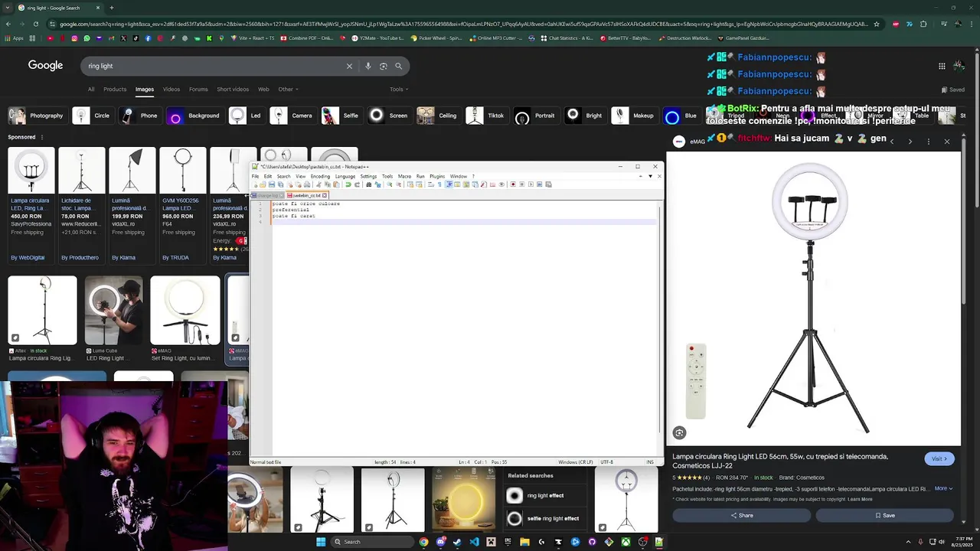Screen dimensions: 980x551
Task: Start voice search with microphone icon
Action: [368, 66]
